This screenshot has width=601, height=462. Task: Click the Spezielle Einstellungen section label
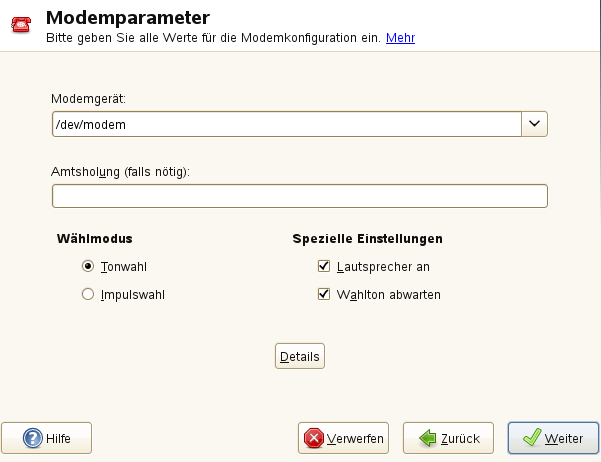tap(368, 239)
